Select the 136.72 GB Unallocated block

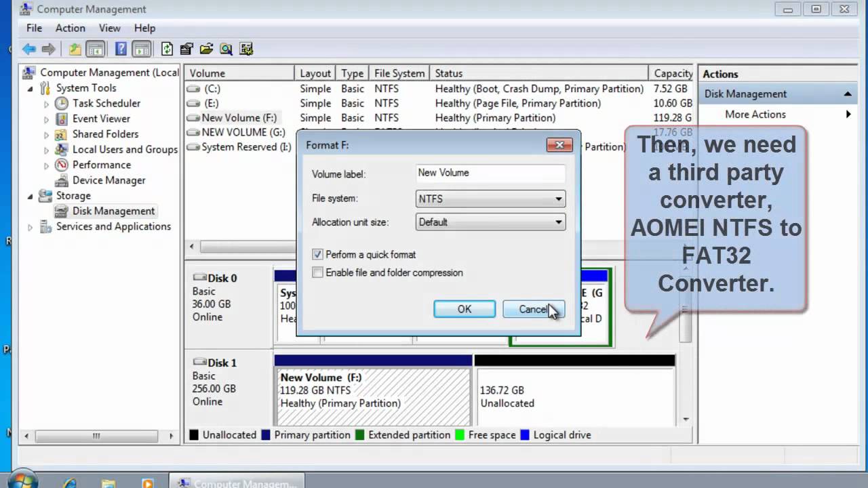pos(575,390)
